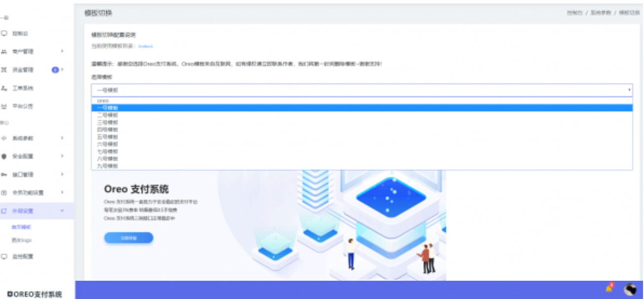This screenshot has height=299, width=644.
Task: Open the 更改logo submenu item
Action: (x=21, y=240)
